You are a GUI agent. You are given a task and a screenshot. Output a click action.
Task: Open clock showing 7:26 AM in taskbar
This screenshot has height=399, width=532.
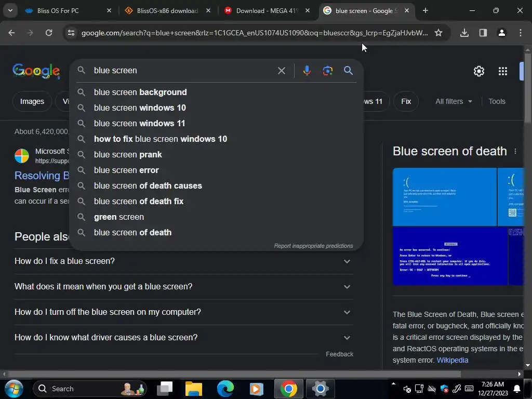click(493, 389)
